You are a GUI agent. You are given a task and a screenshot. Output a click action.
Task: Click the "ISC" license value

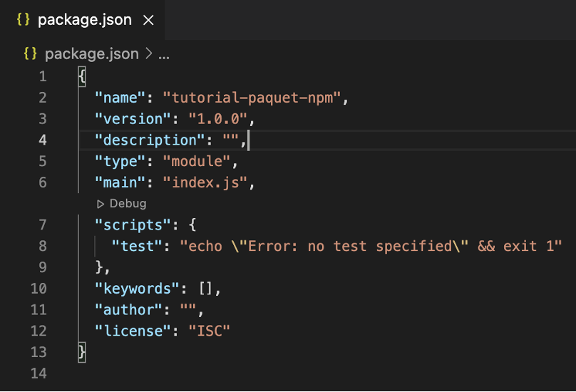pos(210,331)
